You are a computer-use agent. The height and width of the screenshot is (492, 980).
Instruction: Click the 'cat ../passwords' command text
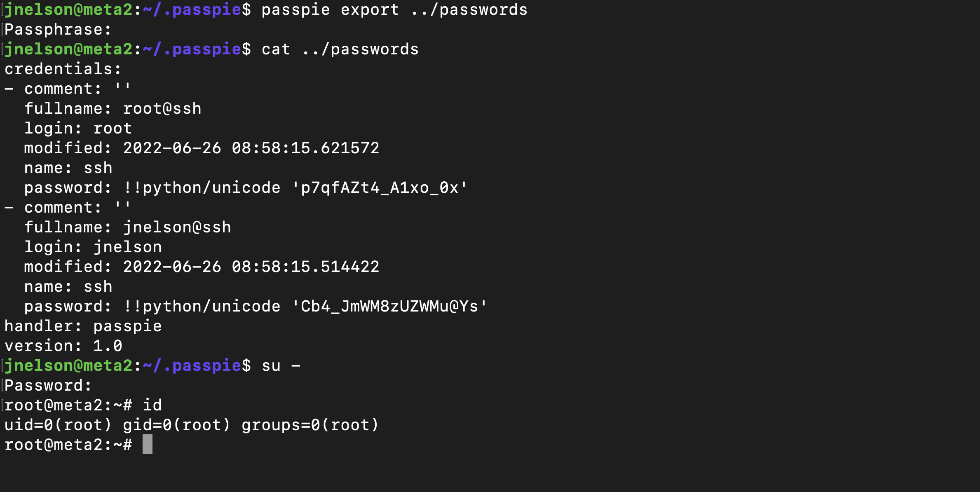pos(340,49)
